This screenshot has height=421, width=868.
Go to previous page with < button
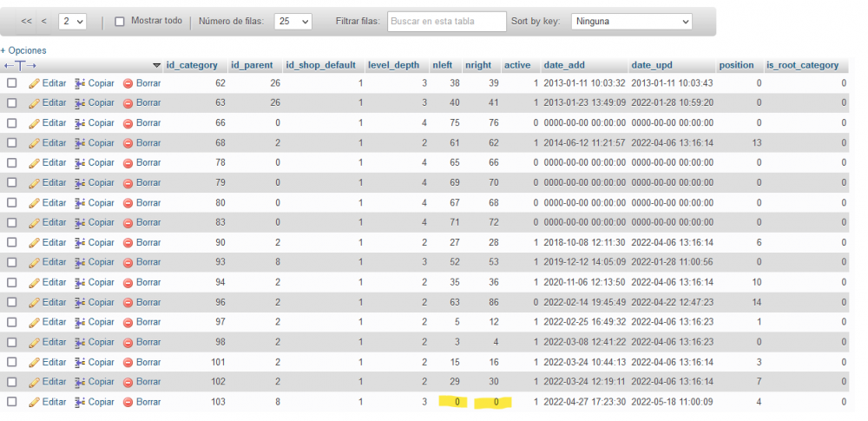pos(43,21)
